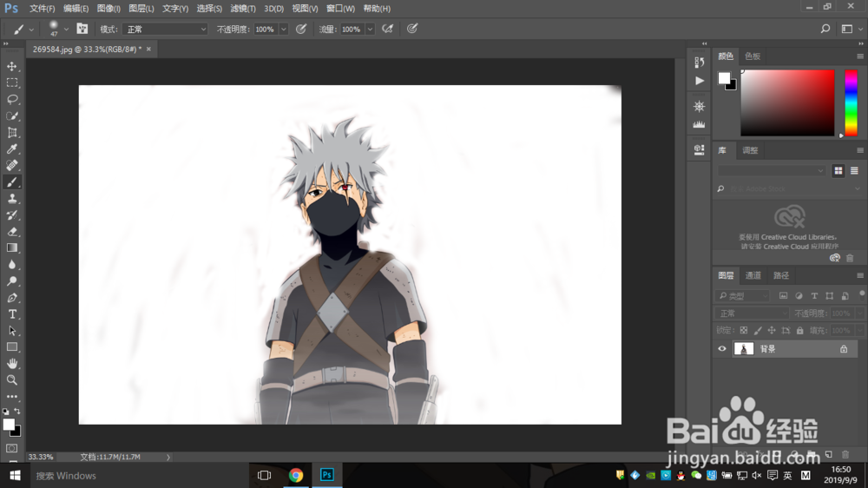
Task: Switch to the 路径 tab
Action: pos(781,275)
